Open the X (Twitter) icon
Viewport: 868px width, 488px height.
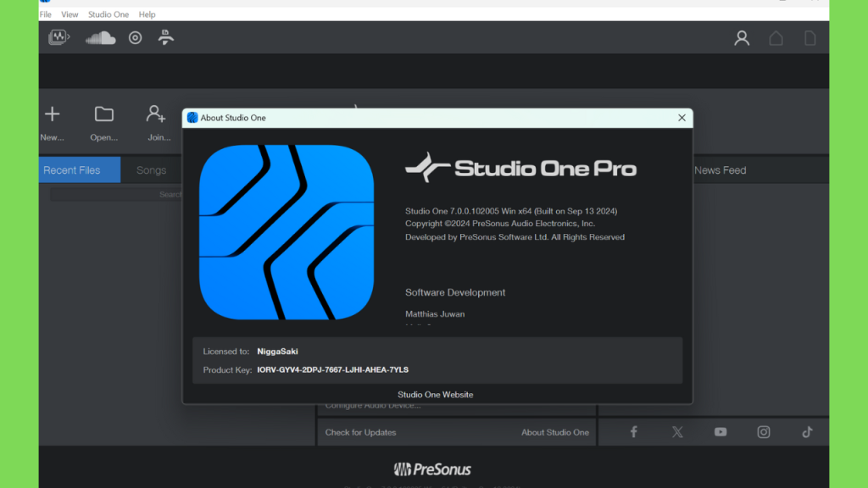pyautogui.click(x=677, y=432)
